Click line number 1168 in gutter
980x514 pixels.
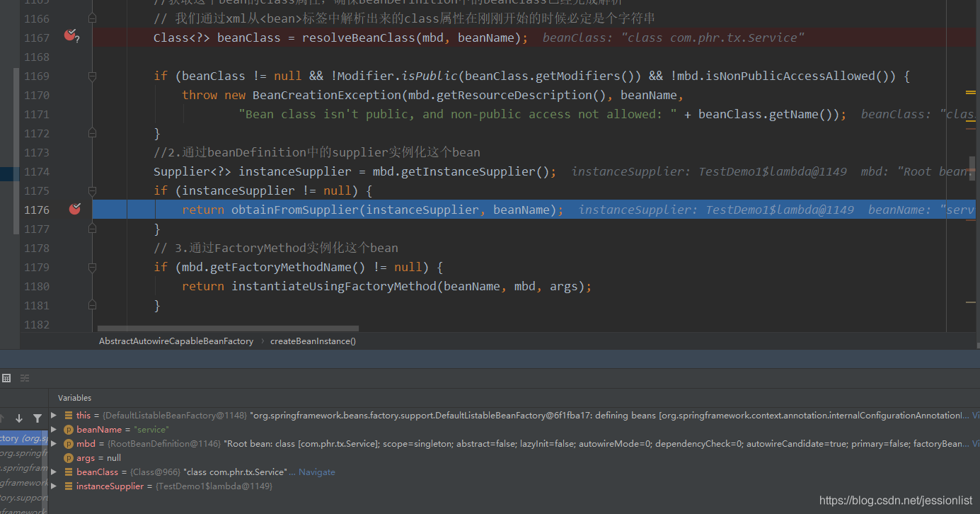[37, 57]
